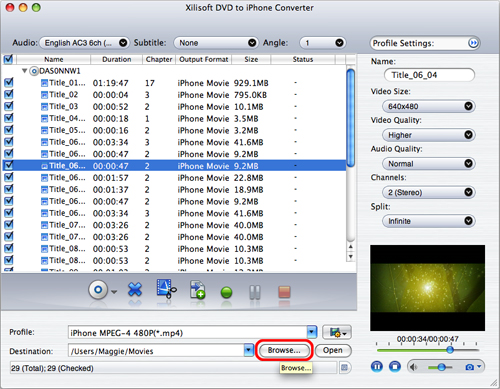Start conversion with green round button

point(226,292)
